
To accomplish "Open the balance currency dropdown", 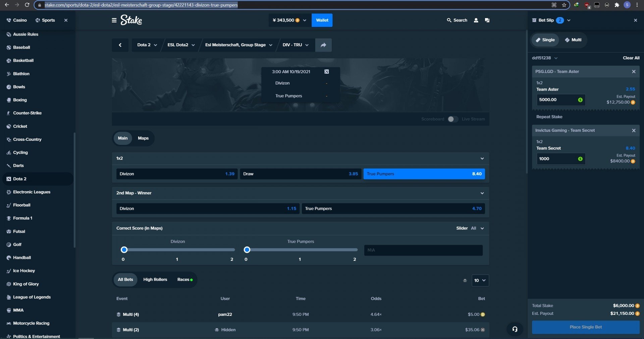I will coord(289,20).
